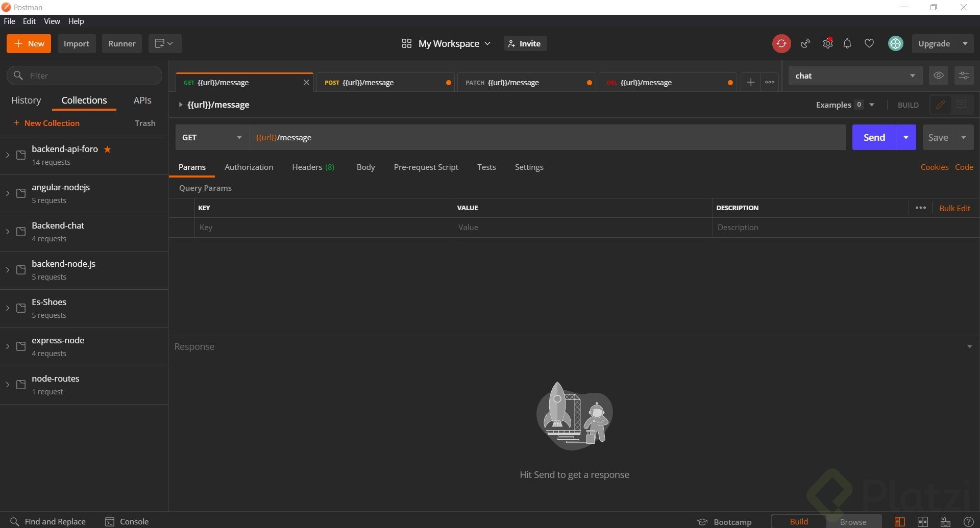
Task: Close the GET {{url}}/message tab
Action: point(306,83)
